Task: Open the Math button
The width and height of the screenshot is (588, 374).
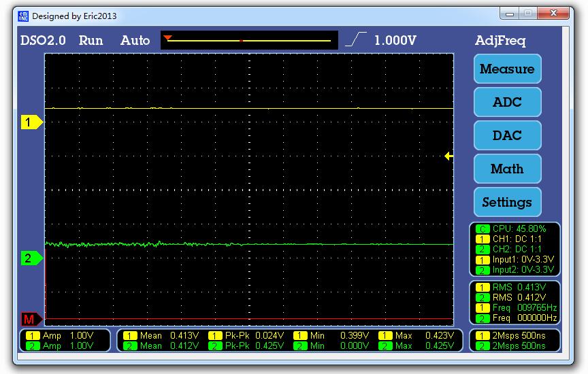Action: click(507, 169)
